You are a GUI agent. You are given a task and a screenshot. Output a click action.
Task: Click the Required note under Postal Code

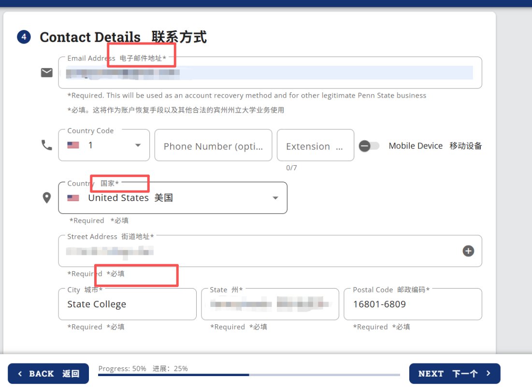click(x=381, y=327)
